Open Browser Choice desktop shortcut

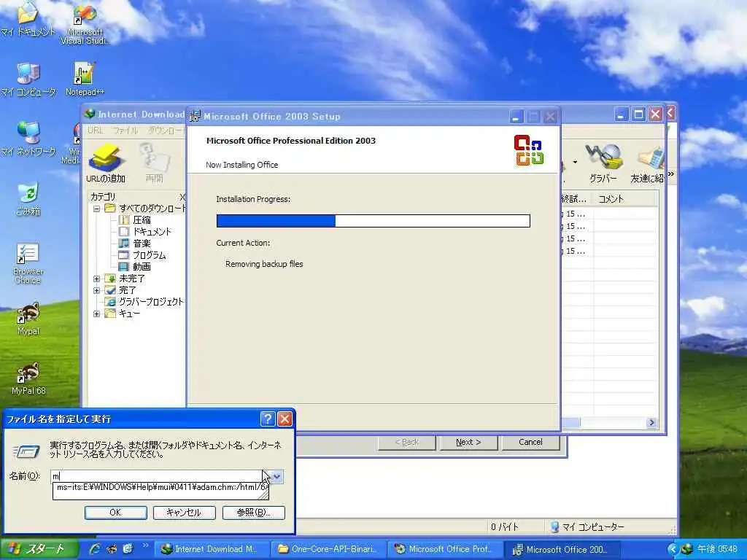(28, 262)
